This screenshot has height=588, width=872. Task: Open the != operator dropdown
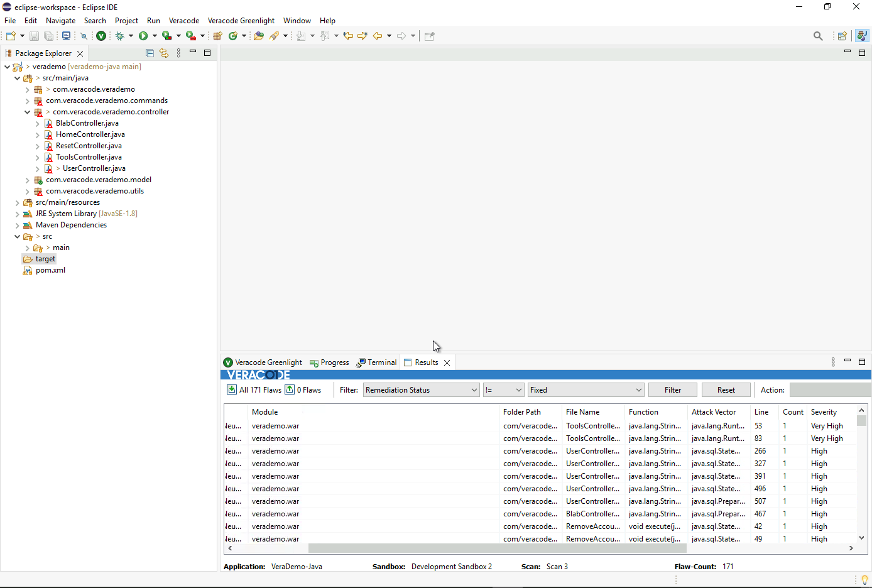[x=503, y=390]
